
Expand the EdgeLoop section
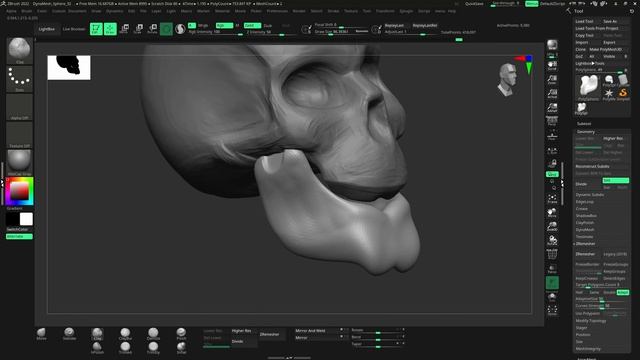(x=584, y=202)
